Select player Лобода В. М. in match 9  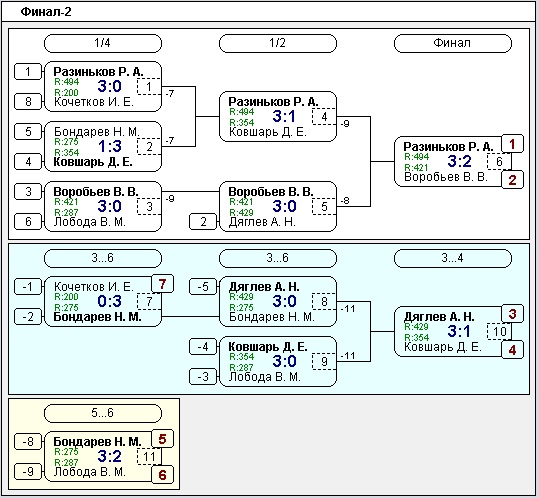pos(265,377)
